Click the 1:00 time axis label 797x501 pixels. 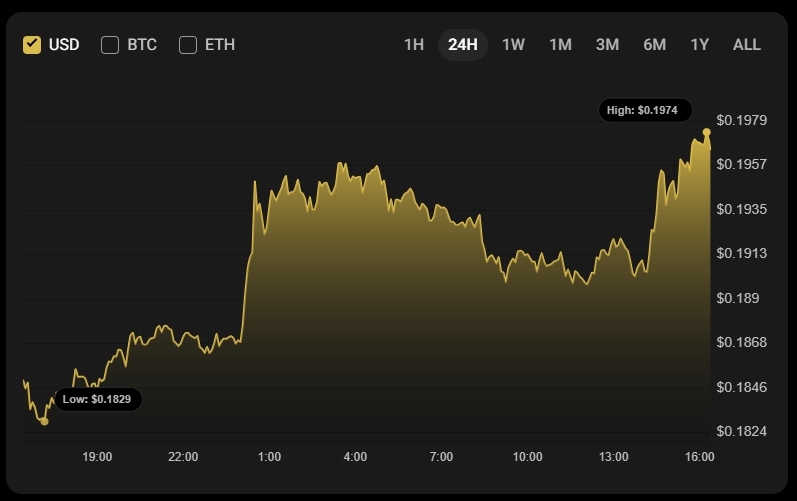(x=269, y=457)
